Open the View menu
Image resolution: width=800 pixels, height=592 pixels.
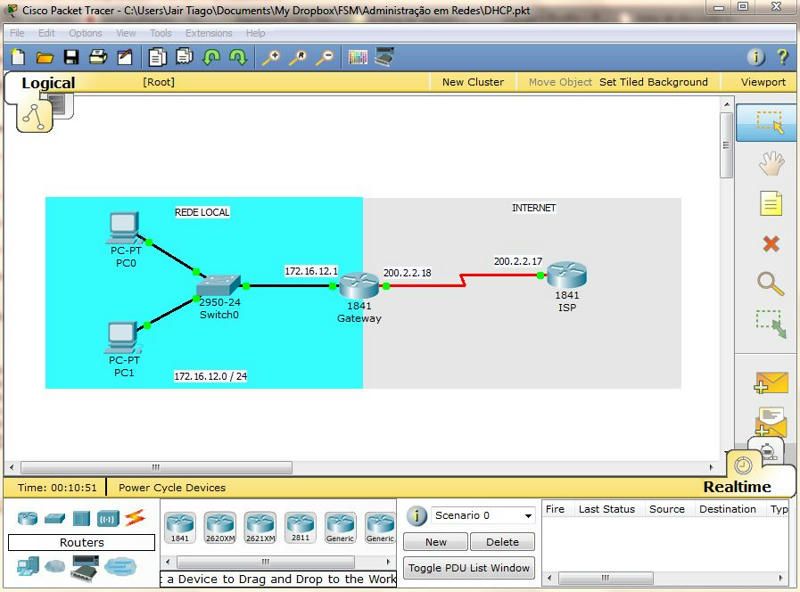[x=126, y=33]
